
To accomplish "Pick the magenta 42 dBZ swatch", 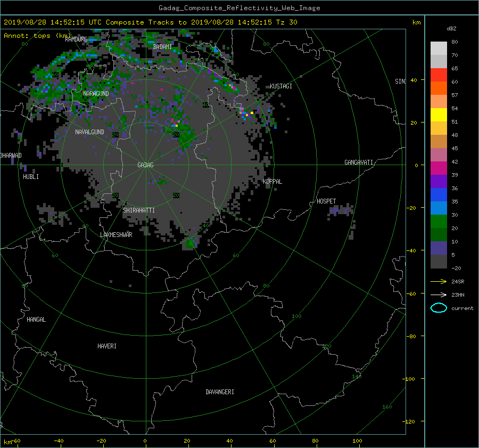I will coord(439,168).
